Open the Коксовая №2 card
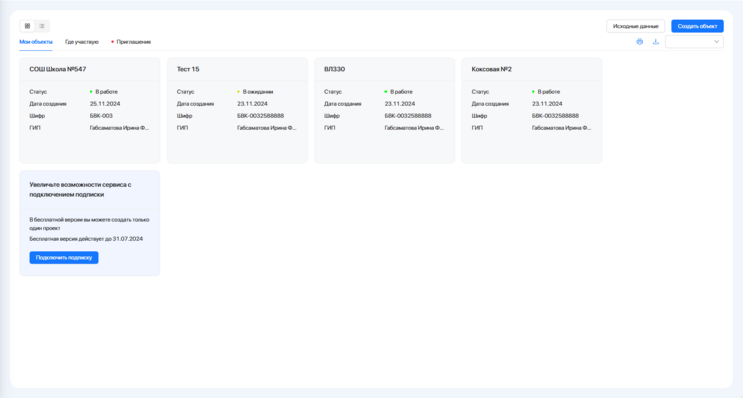 pos(532,110)
